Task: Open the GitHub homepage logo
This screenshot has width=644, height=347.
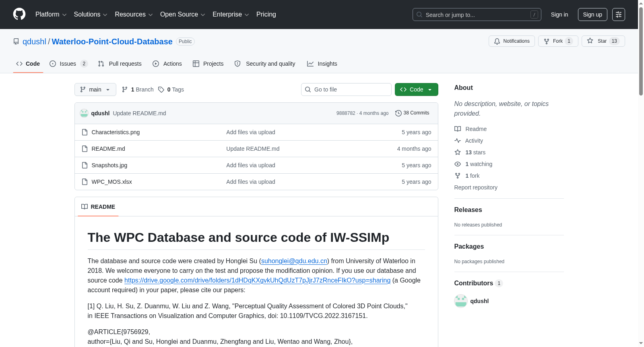Action: (x=19, y=14)
